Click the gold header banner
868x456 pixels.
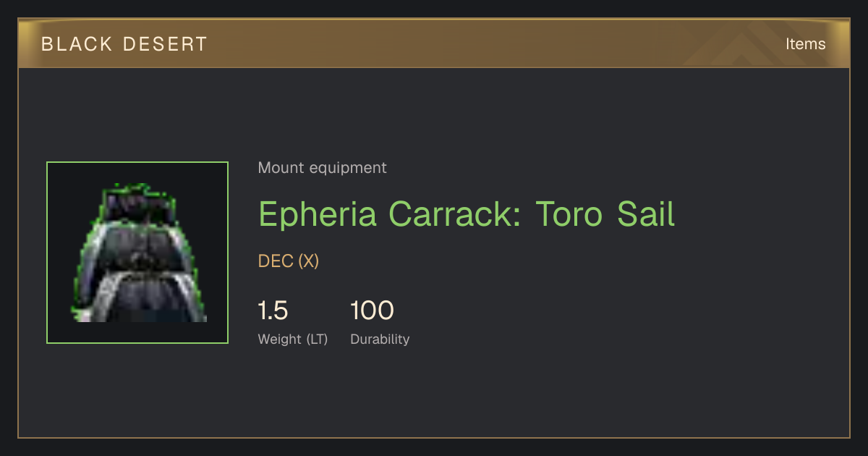click(434, 43)
